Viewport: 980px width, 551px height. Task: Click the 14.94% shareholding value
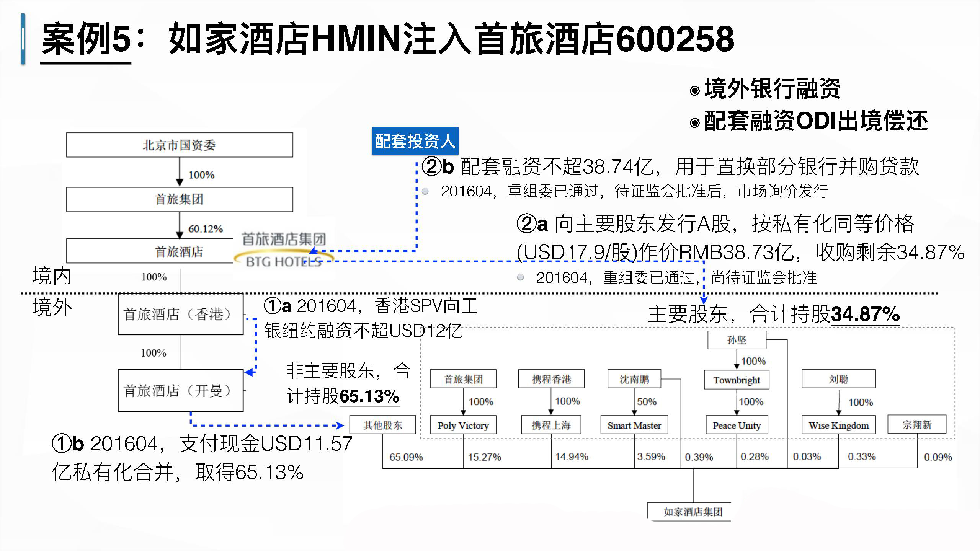[x=572, y=456]
